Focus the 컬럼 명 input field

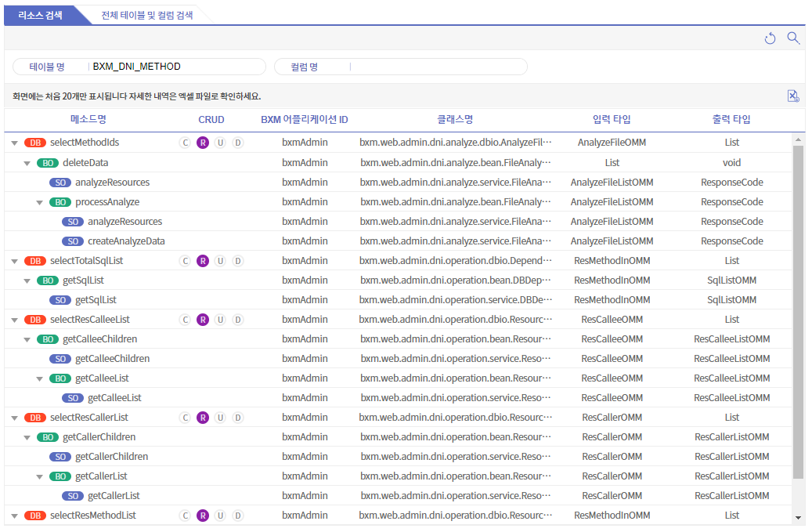(x=438, y=67)
